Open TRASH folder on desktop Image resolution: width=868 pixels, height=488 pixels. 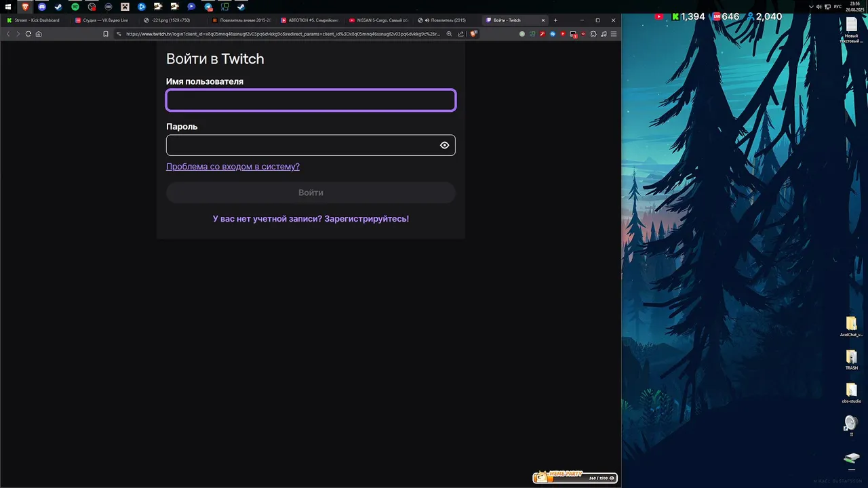tap(852, 359)
